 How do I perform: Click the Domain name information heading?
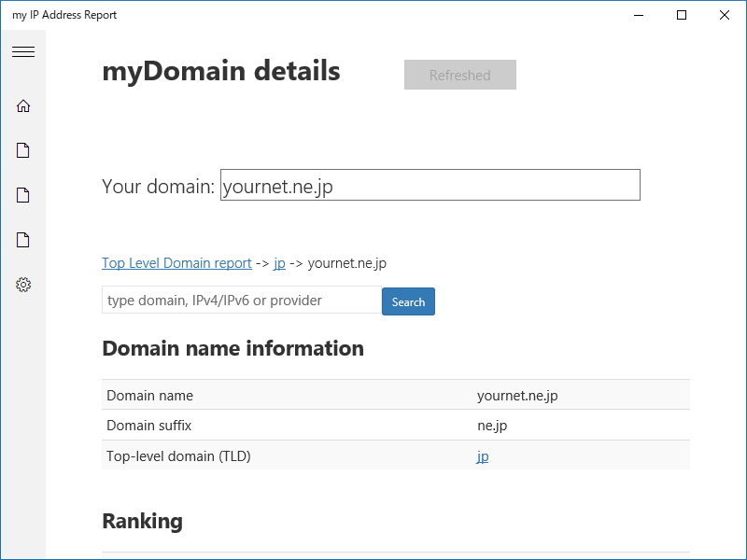point(233,348)
